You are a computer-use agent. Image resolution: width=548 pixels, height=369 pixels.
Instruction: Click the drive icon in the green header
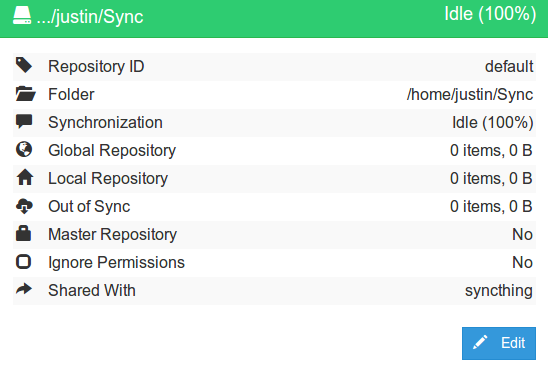pyautogui.click(x=22, y=15)
